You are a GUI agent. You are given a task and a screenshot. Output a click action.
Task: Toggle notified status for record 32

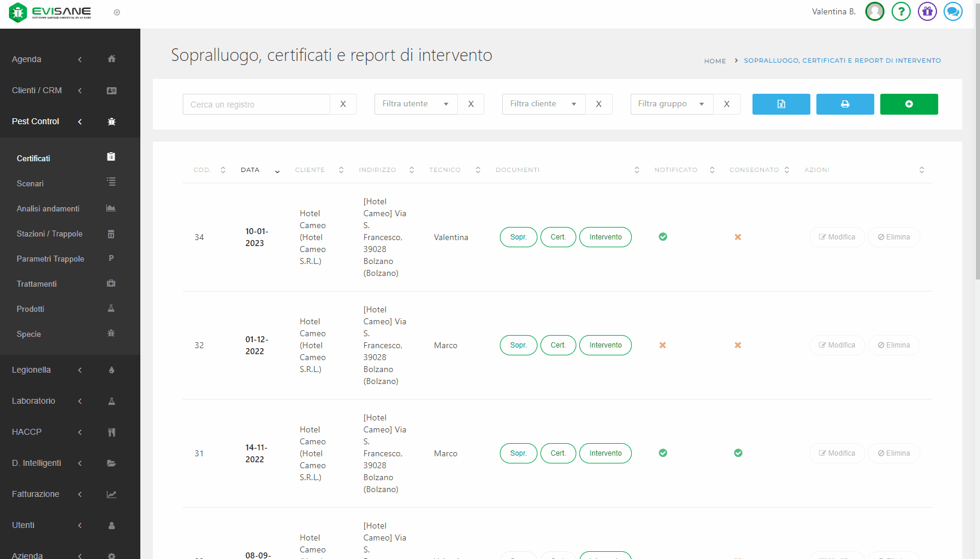(662, 345)
